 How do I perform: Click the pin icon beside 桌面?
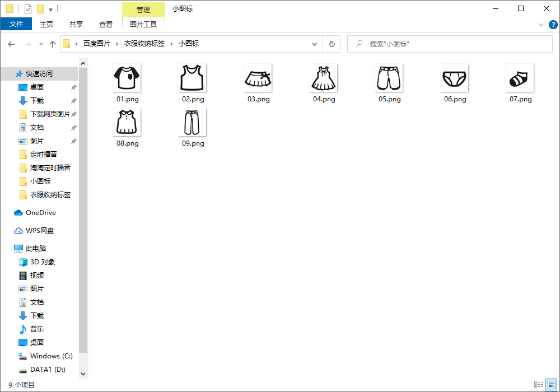coord(73,87)
